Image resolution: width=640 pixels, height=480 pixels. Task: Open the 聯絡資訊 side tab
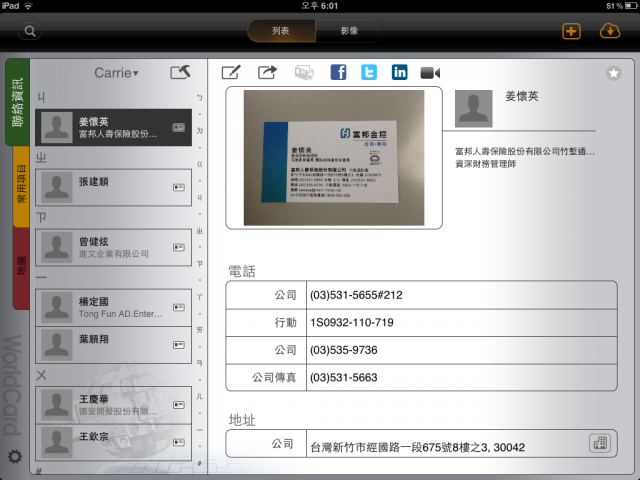tap(18, 102)
